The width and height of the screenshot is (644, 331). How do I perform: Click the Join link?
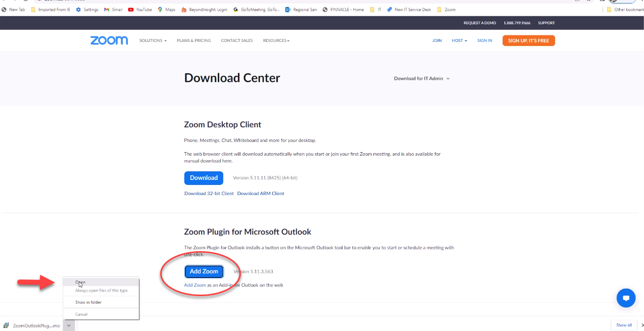coord(437,40)
